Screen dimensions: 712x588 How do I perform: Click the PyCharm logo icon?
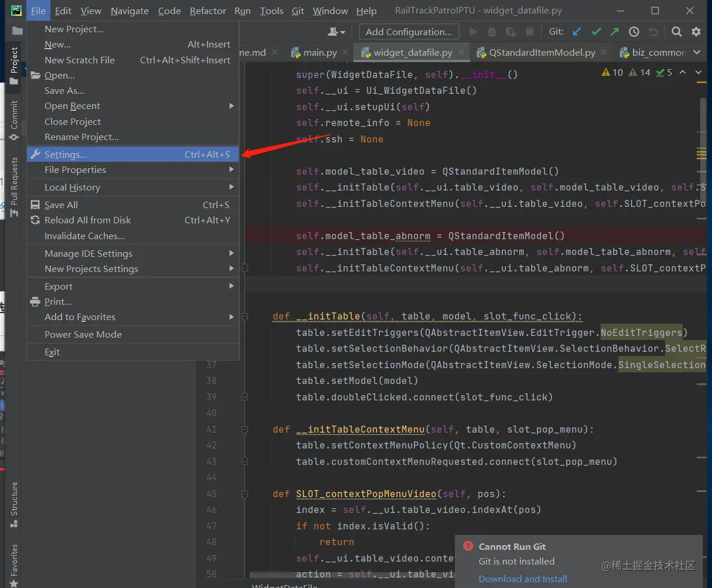(16, 11)
